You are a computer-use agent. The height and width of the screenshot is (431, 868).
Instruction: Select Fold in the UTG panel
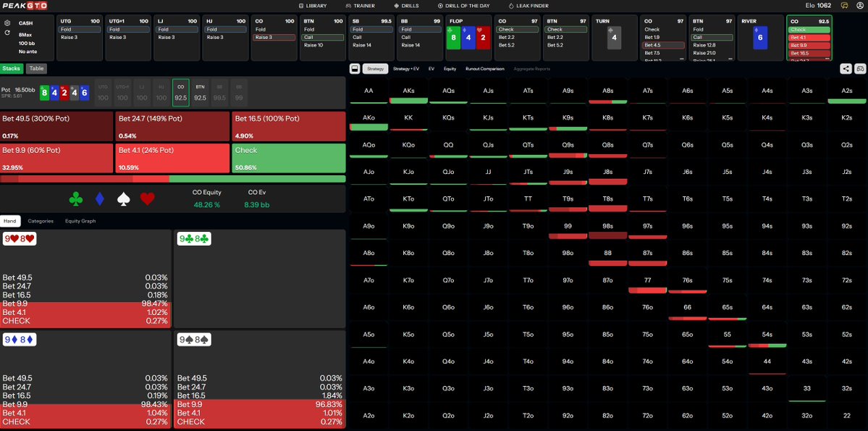(x=78, y=30)
